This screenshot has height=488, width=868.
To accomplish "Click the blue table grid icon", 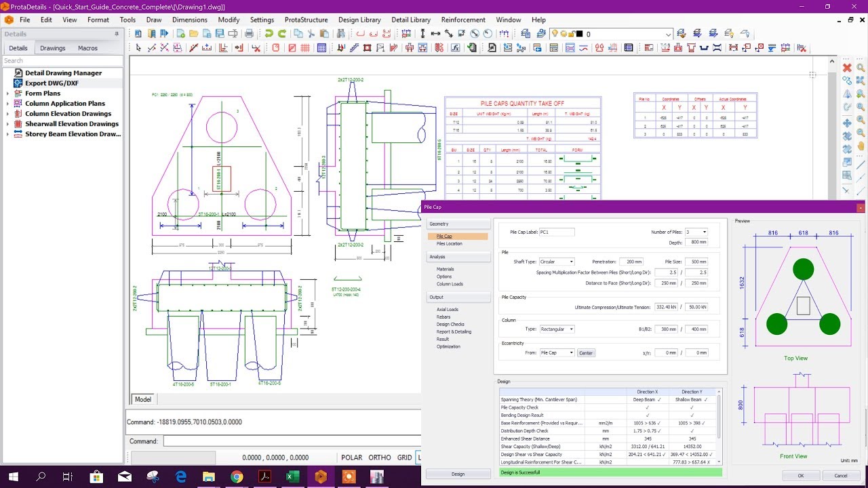I will coord(322,47).
